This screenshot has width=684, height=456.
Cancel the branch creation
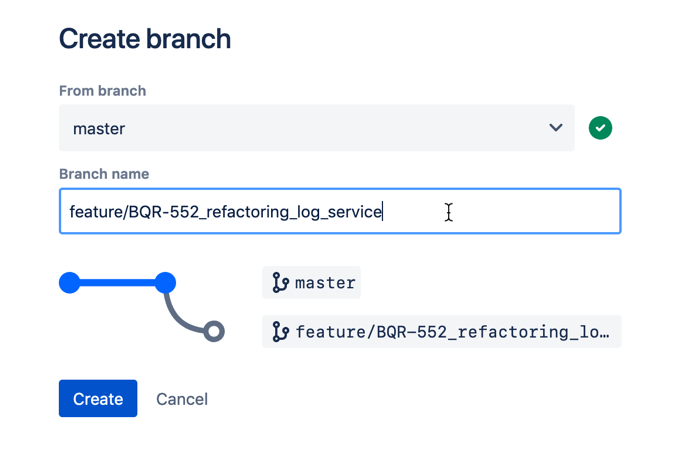[182, 399]
